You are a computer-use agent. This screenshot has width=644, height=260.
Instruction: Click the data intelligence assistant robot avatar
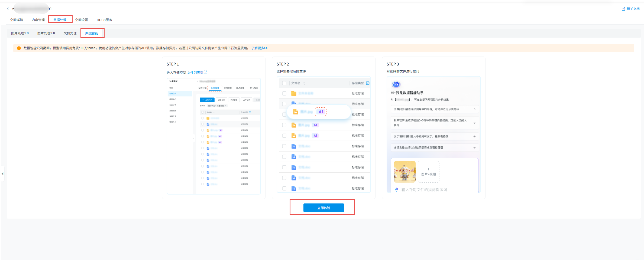tap(396, 84)
